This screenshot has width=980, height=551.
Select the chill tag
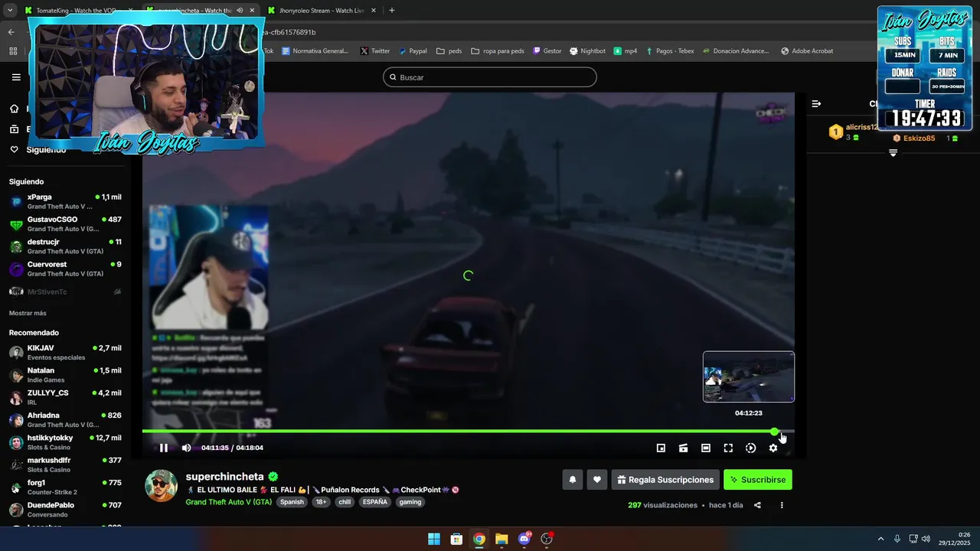(345, 502)
